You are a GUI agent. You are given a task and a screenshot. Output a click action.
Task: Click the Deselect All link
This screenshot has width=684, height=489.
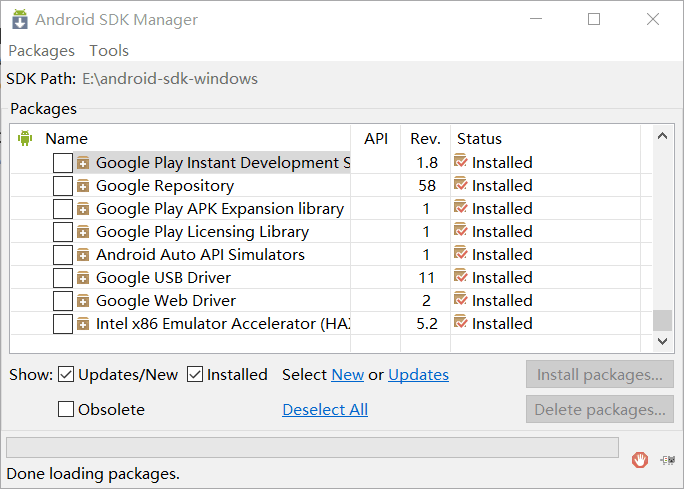[325, 410]
